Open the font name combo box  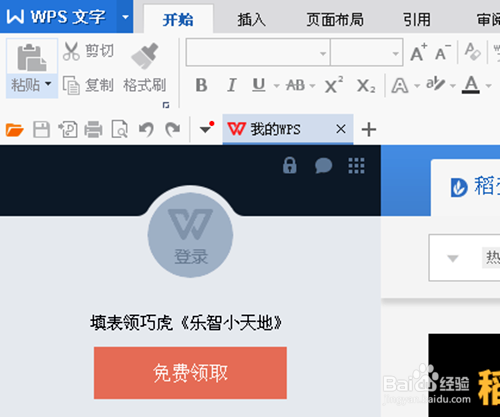click(x=258, y=52)
